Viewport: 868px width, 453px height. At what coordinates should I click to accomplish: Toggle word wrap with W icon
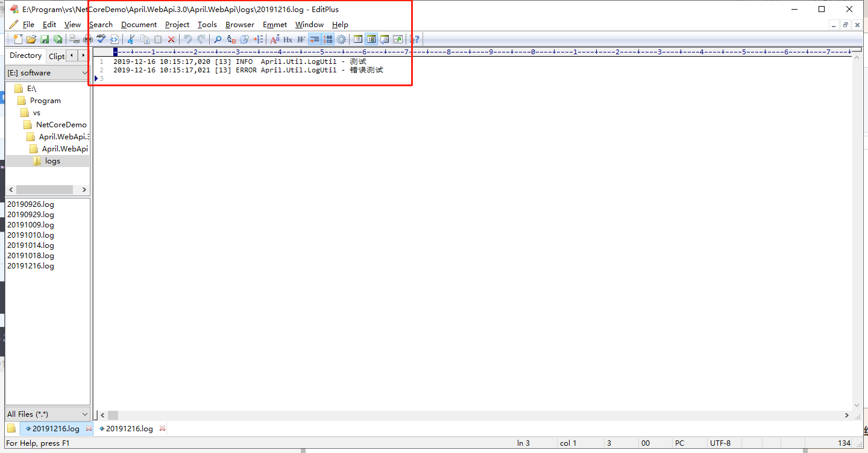coord(301,39)
